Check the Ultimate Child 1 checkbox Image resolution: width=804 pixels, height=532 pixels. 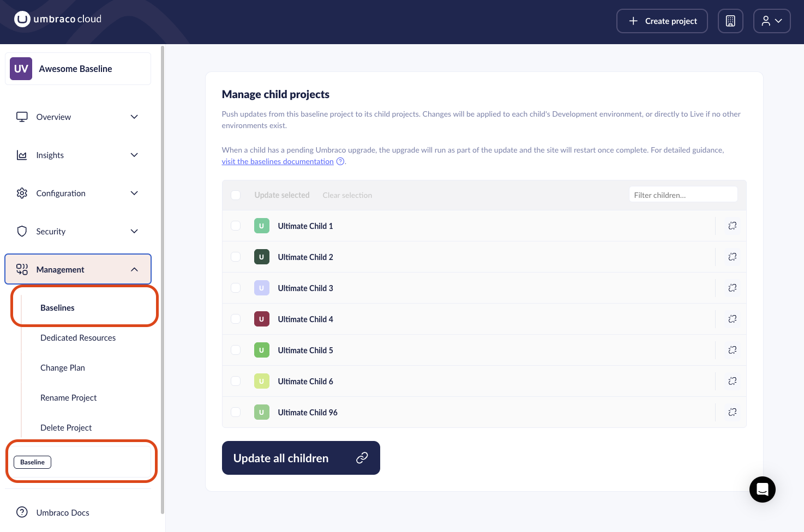point(236,226)
